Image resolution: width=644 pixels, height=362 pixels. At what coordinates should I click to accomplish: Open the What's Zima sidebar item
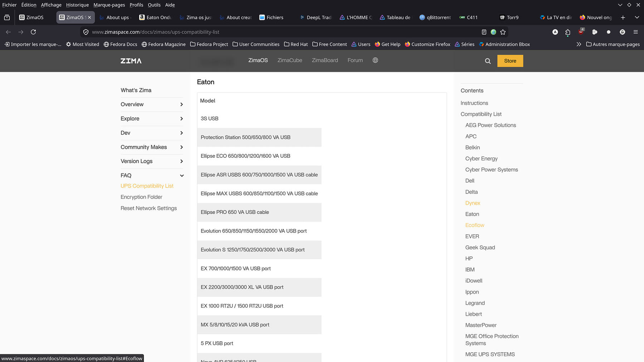coord(136,90)
